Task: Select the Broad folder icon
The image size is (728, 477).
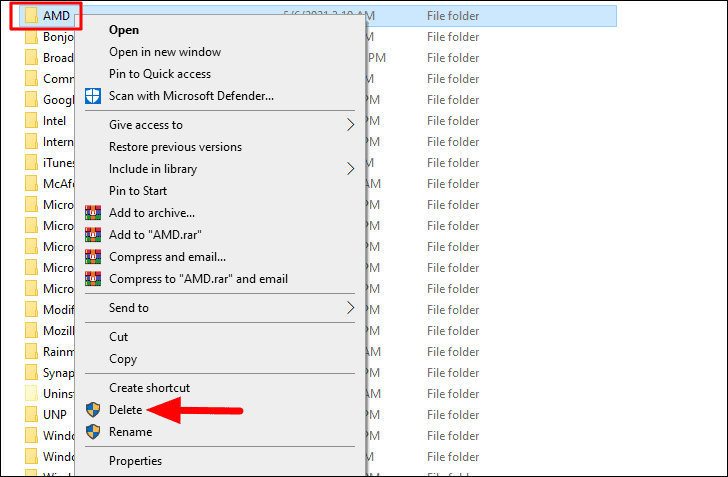Action: click(x=32, y=58)
